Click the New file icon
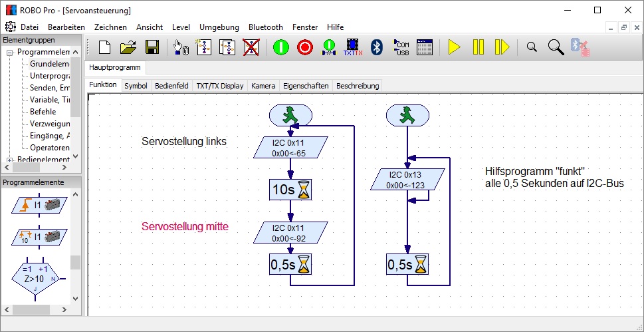This screenshot has height=332, width=644. (x=104, y=47)
